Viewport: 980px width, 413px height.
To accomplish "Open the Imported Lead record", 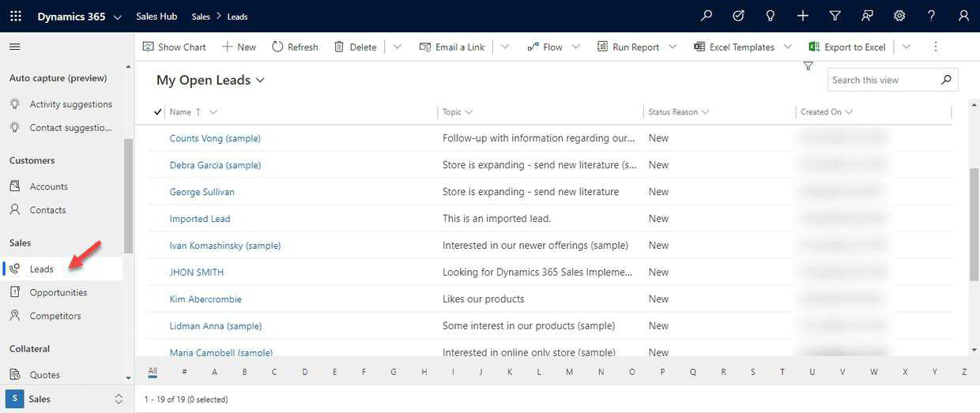I will [x=200, y=219].
